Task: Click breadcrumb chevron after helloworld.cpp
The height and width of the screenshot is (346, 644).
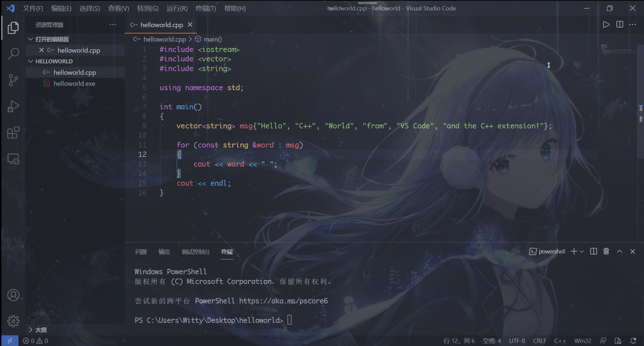Action: pos(190,39)
